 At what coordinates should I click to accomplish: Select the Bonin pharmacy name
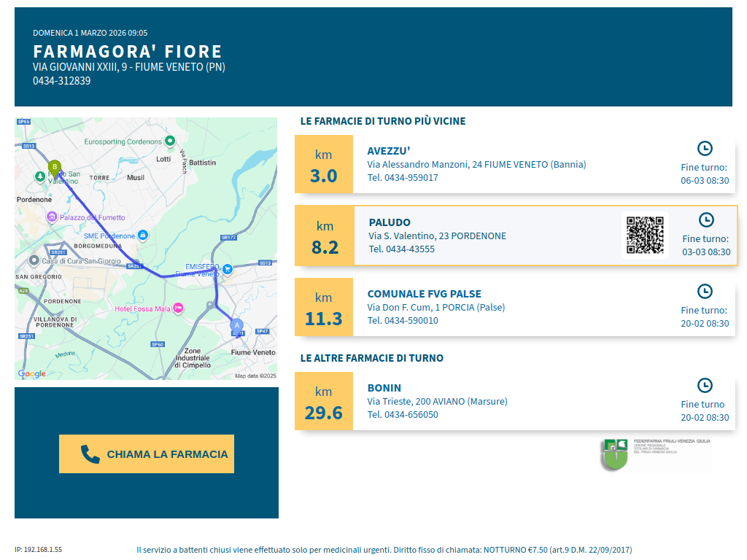384,388
